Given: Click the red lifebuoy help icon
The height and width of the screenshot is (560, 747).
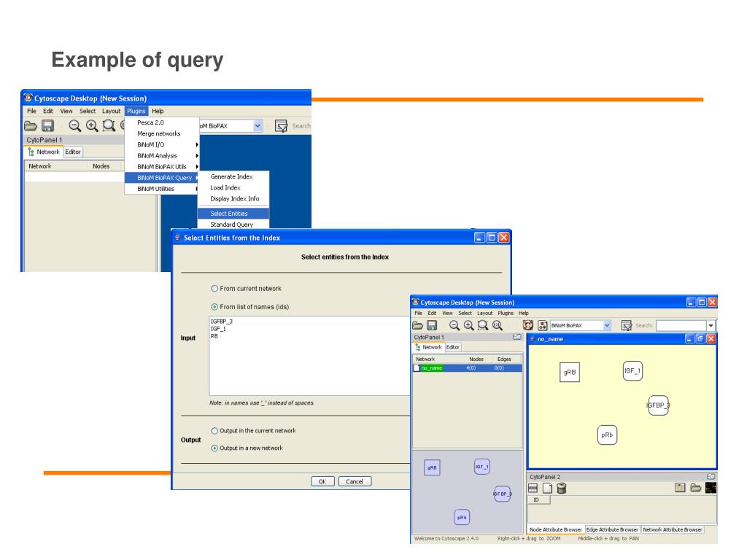Looking at the screenshot, I should click(528, 325).
